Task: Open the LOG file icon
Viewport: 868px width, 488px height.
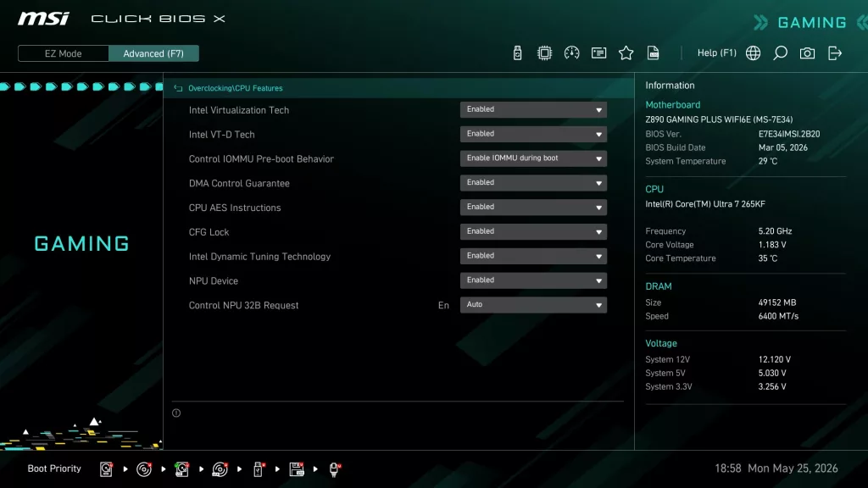Action: point(653,53)
